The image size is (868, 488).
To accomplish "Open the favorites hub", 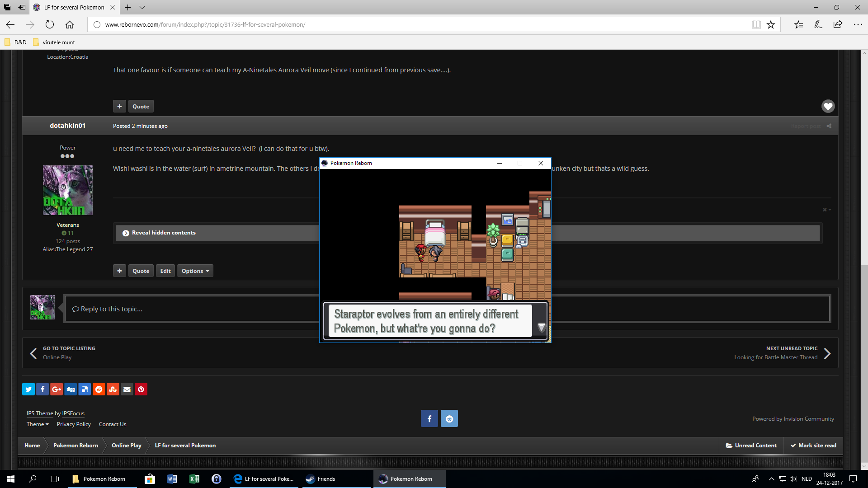I will point(799,24).
